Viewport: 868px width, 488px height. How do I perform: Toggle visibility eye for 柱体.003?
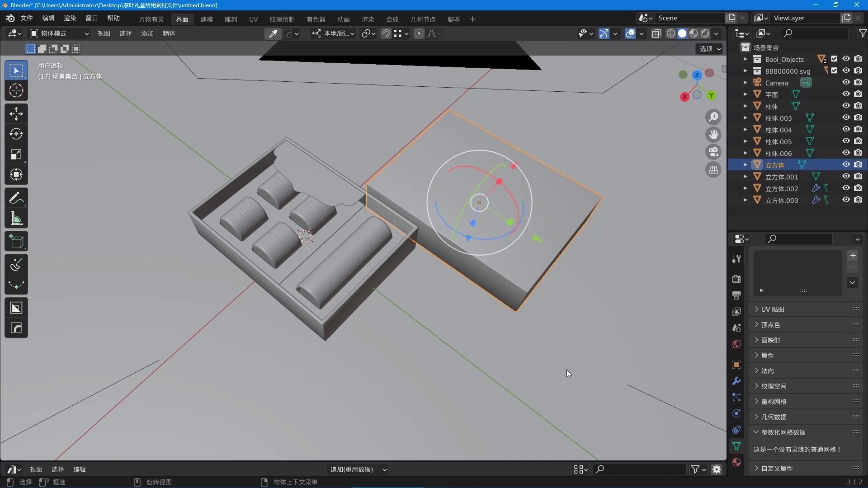pyautogui.click(x=846, y=118)
